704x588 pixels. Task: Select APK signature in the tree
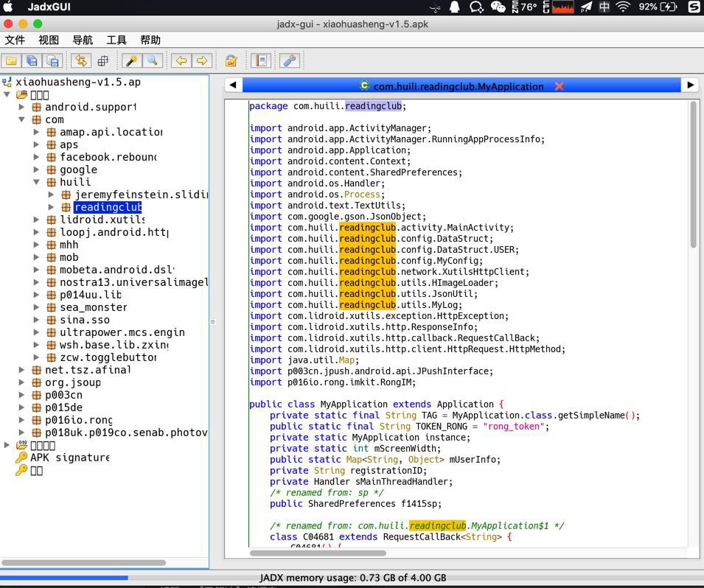pyautogui.click(x=69, y=458)
